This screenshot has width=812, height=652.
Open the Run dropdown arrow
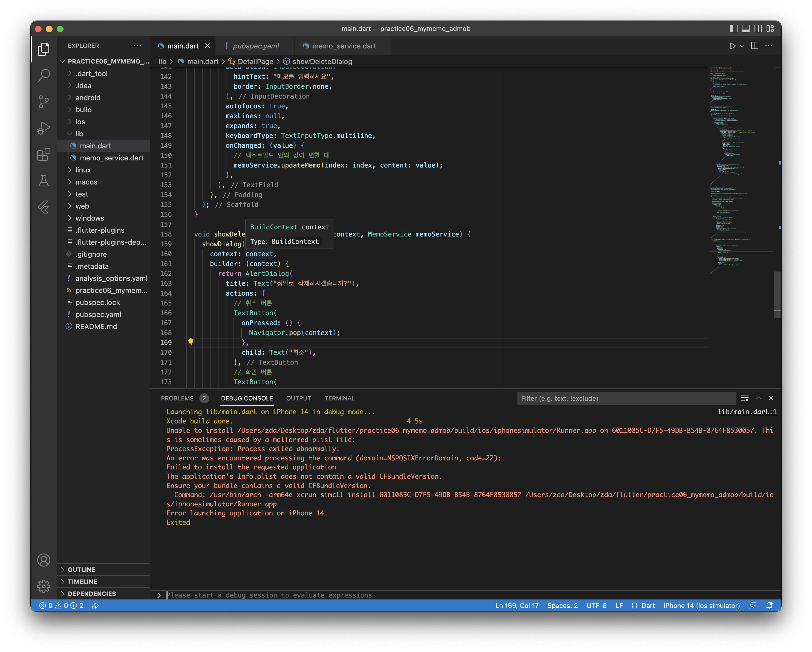click(x=742, y=46)
